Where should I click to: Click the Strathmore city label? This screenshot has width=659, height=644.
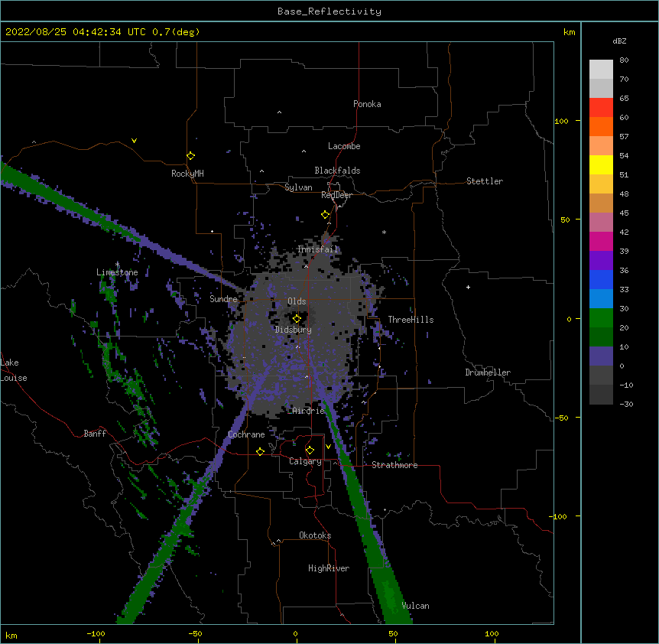394,465
